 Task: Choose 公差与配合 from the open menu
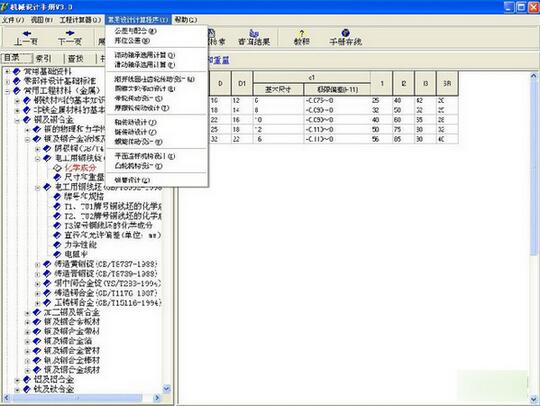(x=135, y=31)
